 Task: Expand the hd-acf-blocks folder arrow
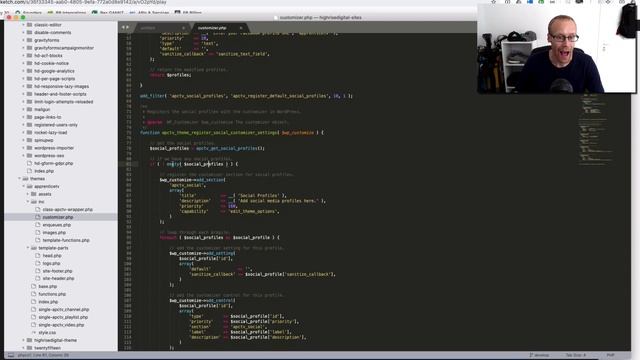click(x=24, y=56)
